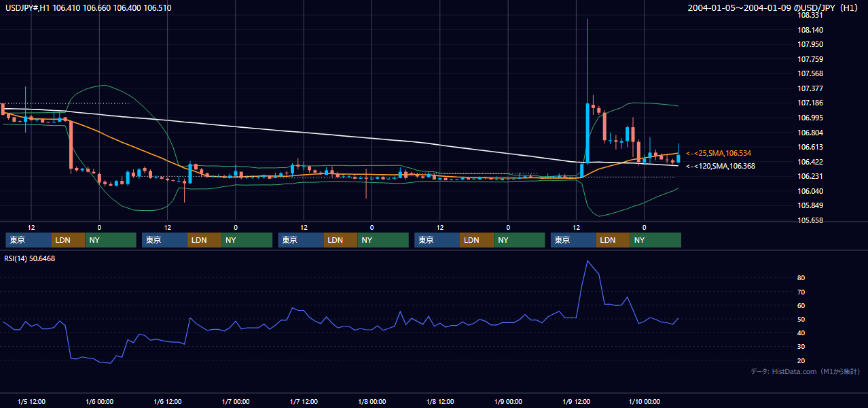The image size is (868, 408).
Task: Click the RSI scale value 50
Action: 801,319
